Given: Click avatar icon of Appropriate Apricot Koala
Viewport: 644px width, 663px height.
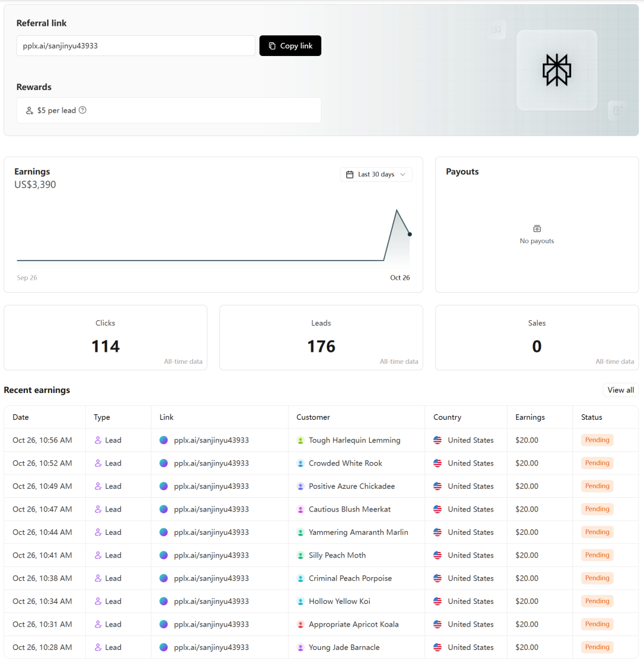Looking at the screenshot, I should pyautogui.click(x=301, y=625).
